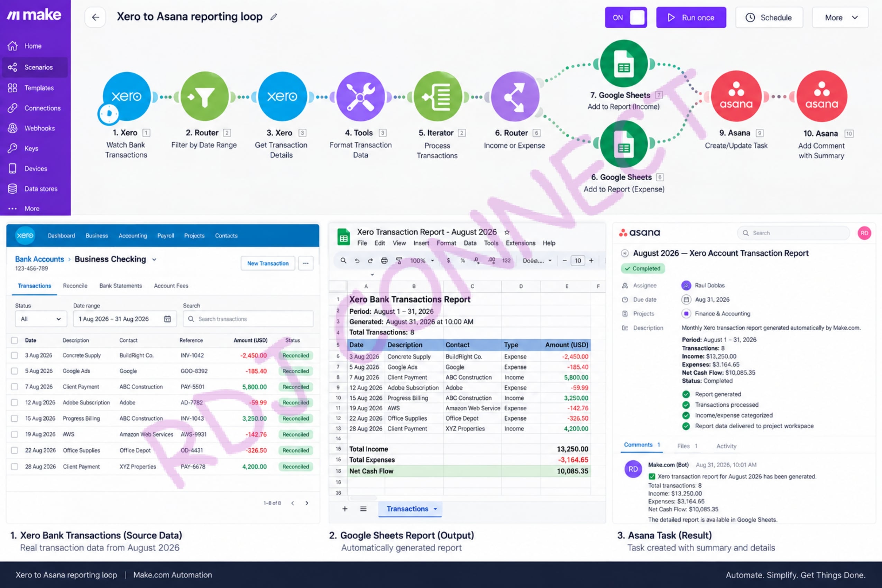Check the select-all transactions checkbox
The height and width of the screenshot is (588, 882).
tap(14, 340)
